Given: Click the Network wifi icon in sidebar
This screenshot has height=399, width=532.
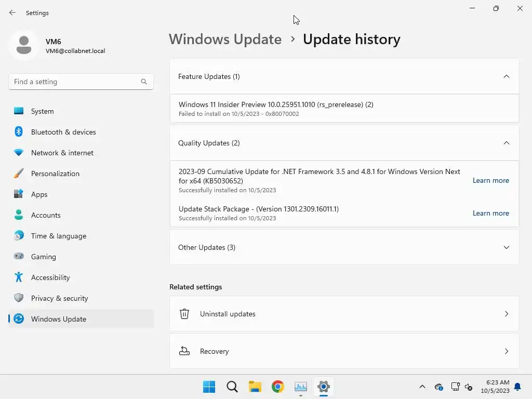Looking at the screenshot, I should coord(19,152).
